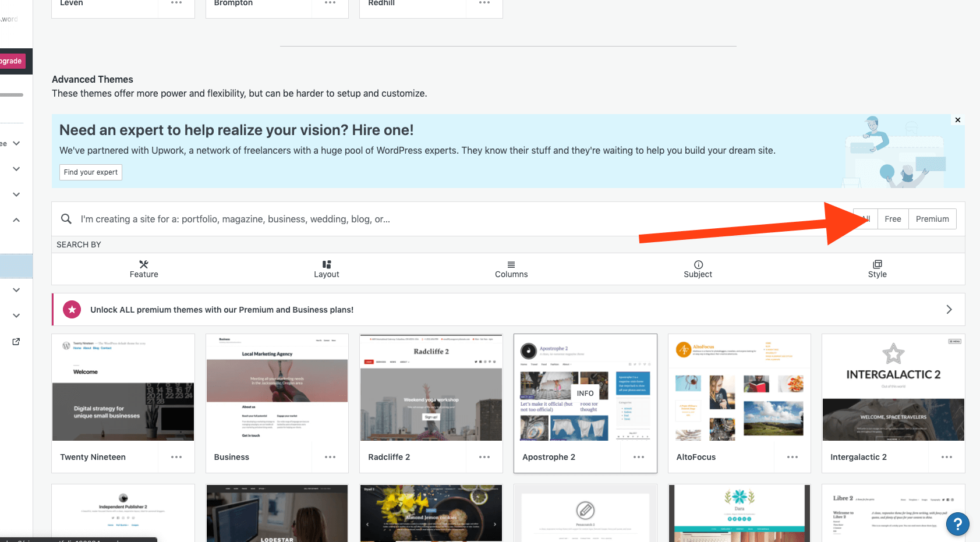Screen dimensions: 980x542
Task: Click the AltoFocus theme name
Action: click(x=696, y=457)
